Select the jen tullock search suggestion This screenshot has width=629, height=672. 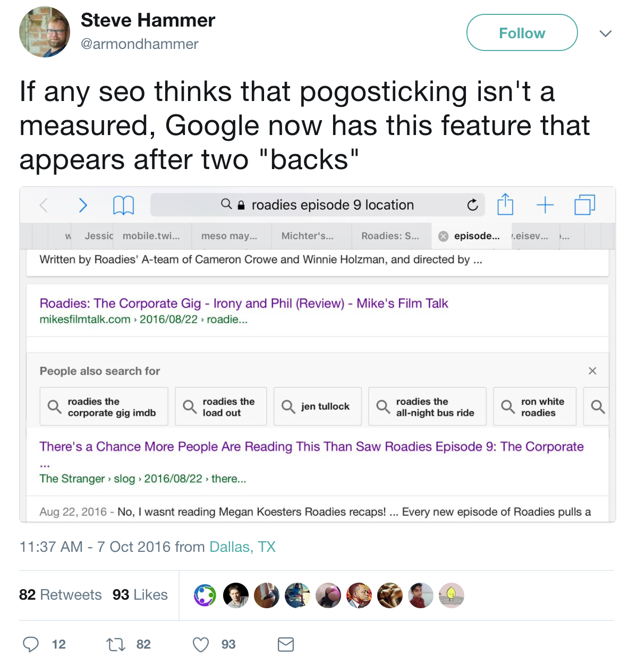[x=318, y=407]
